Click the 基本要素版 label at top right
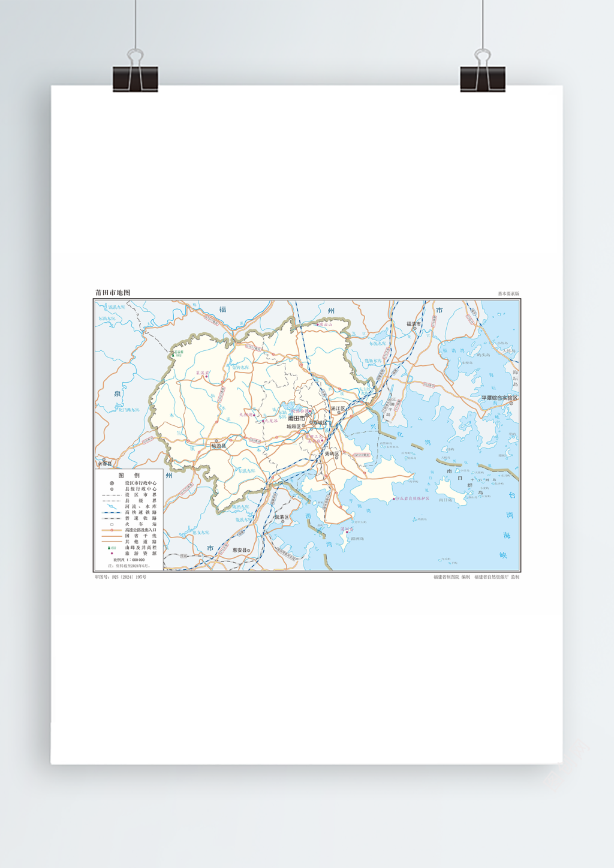Image resolution: width=614 pixels, height=868 pixels. [508, 294]
